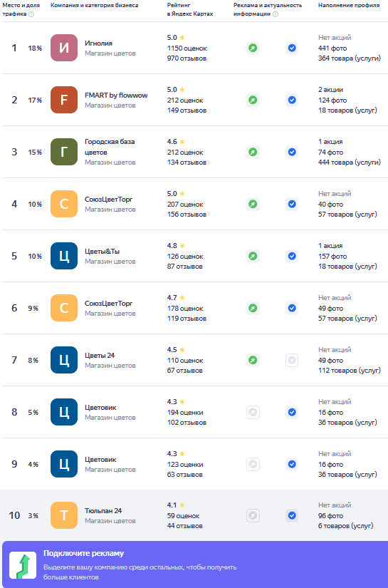Image resolution: width=388 pixels, height=588 pixels.
Task: Click the blue verified checkmark for Городская база цветов
Action: point(292,152)
